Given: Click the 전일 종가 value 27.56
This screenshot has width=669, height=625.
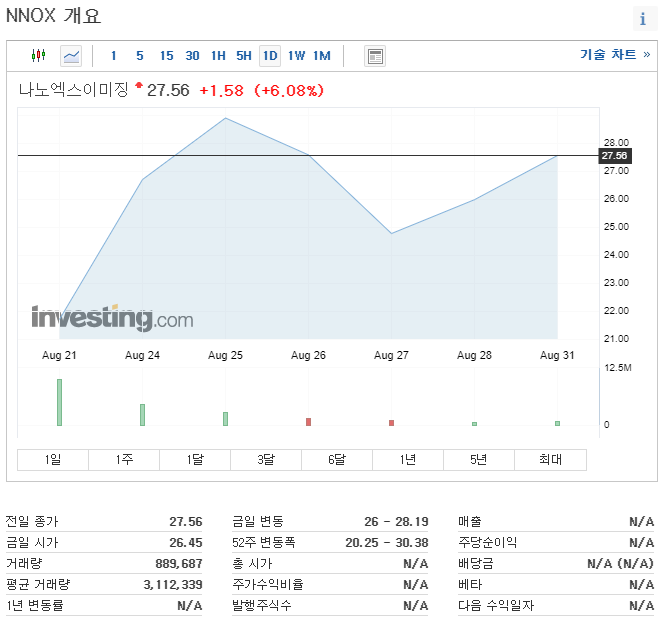Looking at the screenshot, I should point(186,522).
